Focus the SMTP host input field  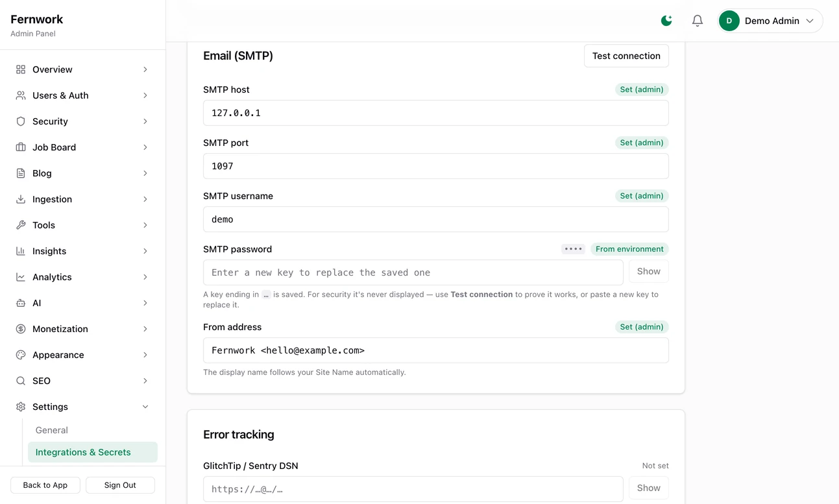point(436,113)
